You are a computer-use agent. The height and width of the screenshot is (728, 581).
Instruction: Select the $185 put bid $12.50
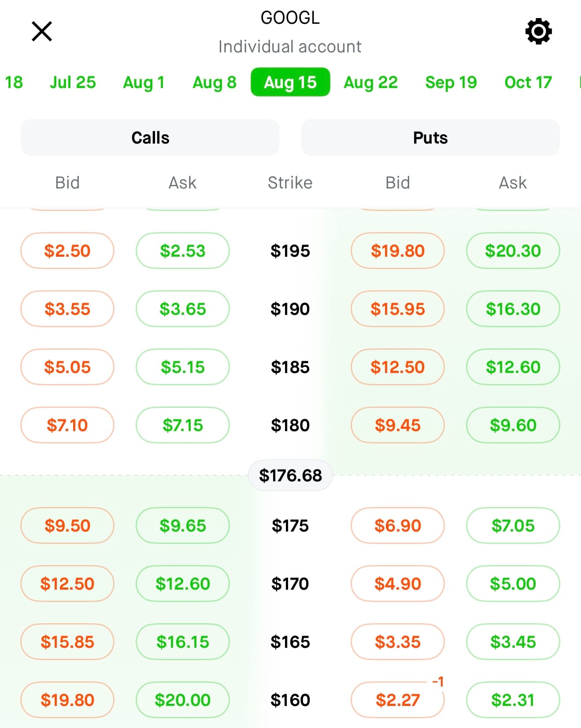pos(398,367)
